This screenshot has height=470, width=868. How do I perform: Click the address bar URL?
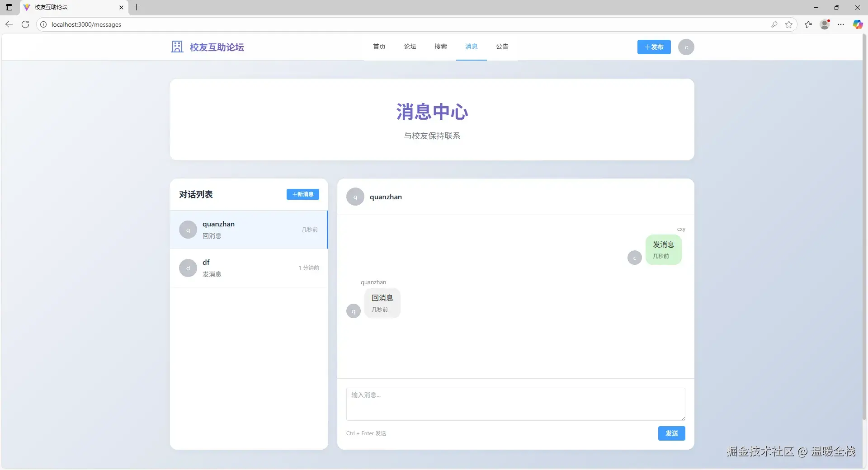[x=86, y=24]
